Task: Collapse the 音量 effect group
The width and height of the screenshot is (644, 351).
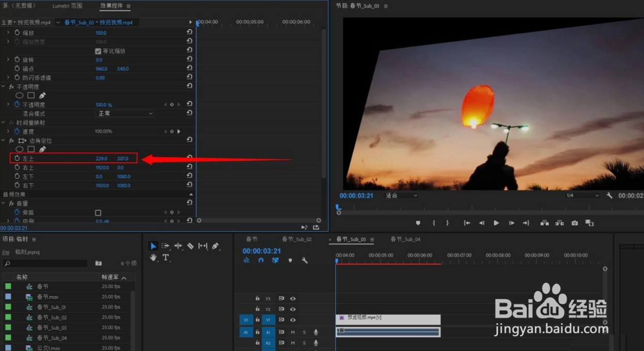Action: [x=3, y=203]
